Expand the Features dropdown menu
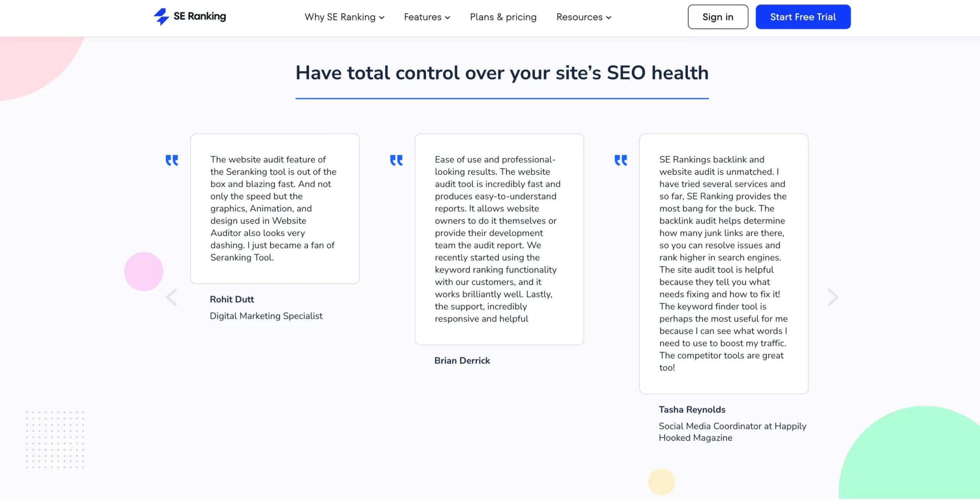The width and height of the screenshot is (980, 504). click(x=427, y=17)
